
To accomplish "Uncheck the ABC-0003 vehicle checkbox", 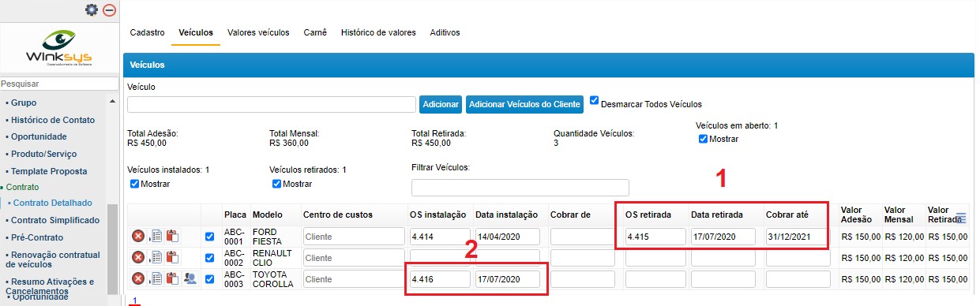I will coord(209,278).
